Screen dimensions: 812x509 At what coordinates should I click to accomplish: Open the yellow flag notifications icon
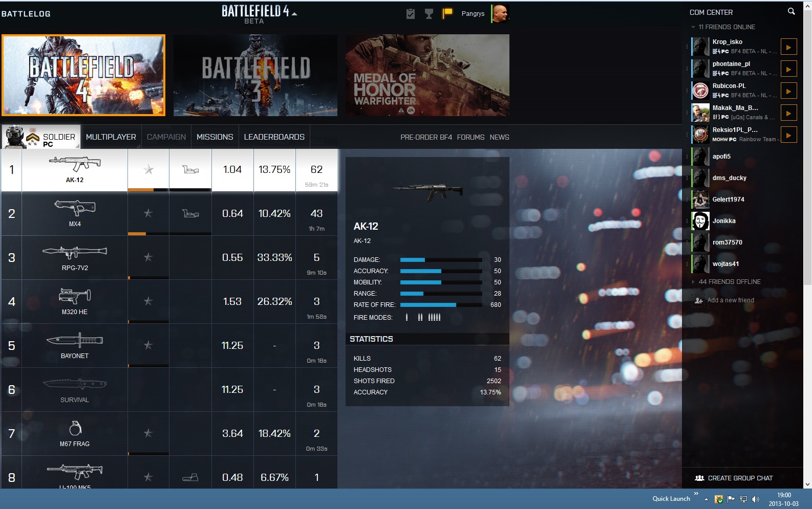coord(447,13)
